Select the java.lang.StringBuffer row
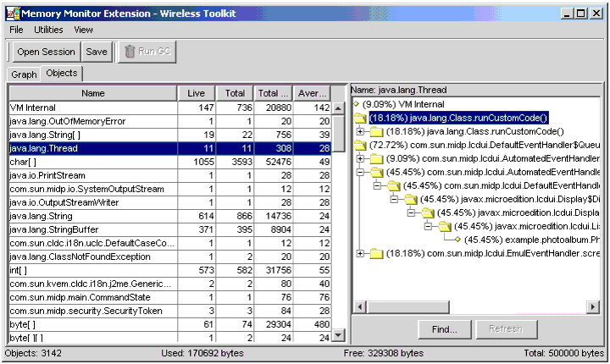The image size is (610, 364). point(170,229)
